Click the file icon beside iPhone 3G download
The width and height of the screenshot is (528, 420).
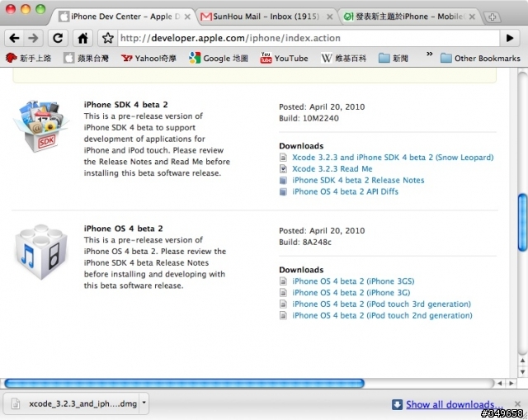point(284,293)
